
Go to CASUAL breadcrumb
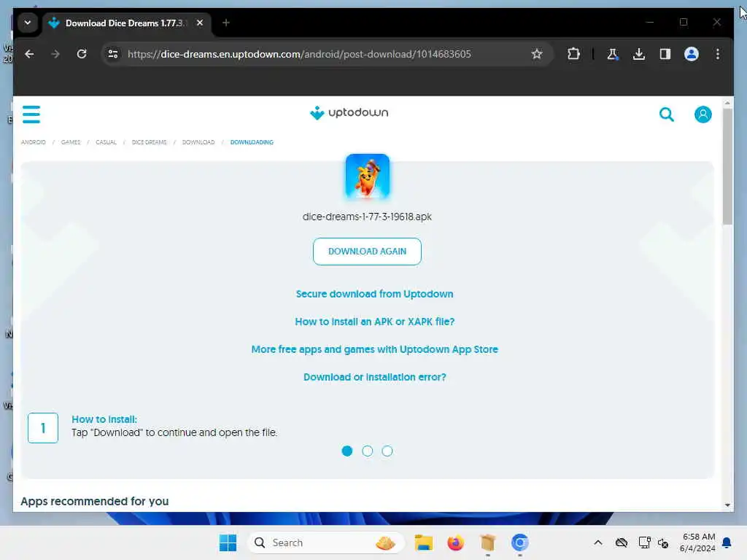(106, 142)
